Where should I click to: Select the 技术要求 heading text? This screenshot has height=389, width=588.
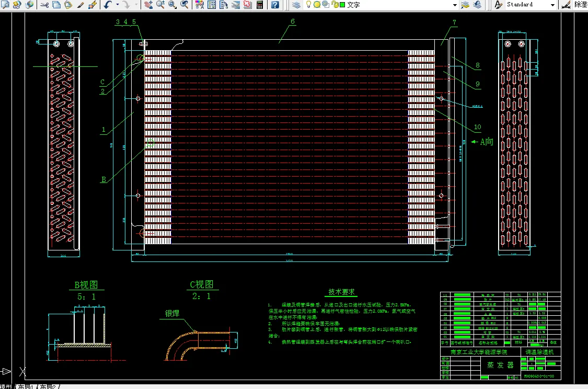(x=342, y=292)
